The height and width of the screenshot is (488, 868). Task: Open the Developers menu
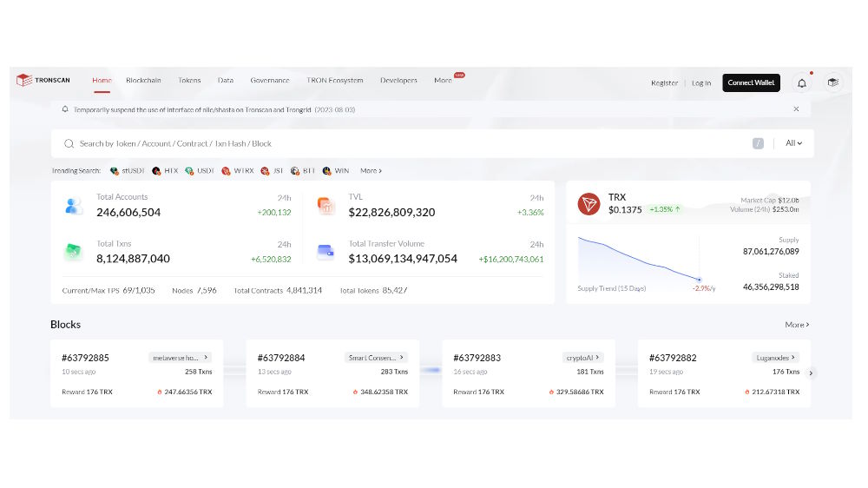click(398, 81)
